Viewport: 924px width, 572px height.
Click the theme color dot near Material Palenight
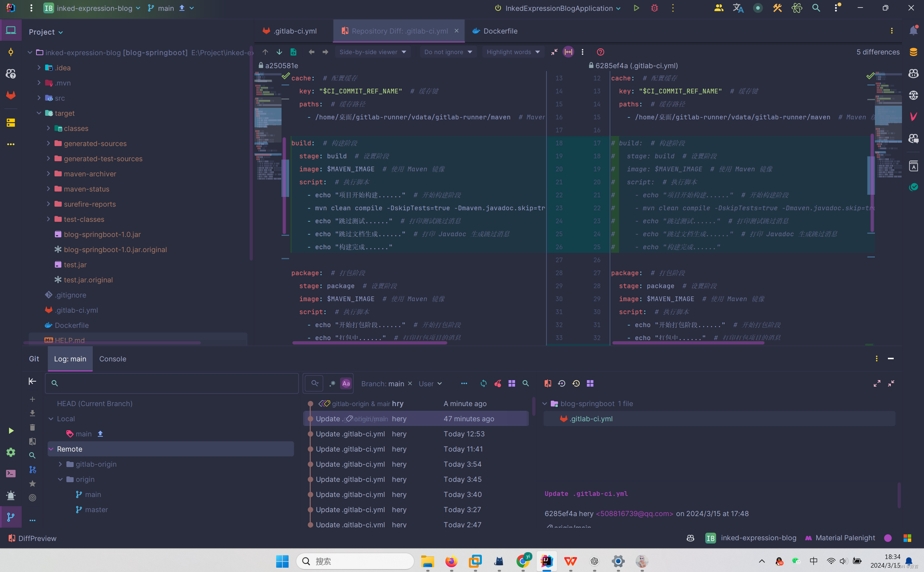pos(888,538)
